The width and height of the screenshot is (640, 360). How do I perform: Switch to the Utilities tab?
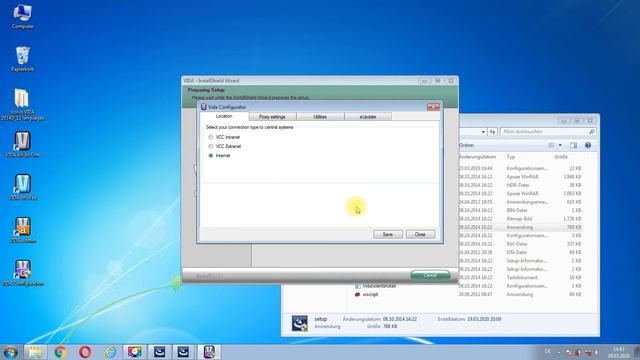[x=320, y=117]
